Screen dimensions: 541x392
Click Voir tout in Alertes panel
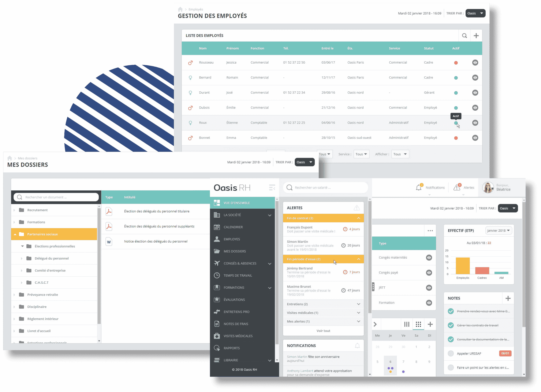pos(323,331)
